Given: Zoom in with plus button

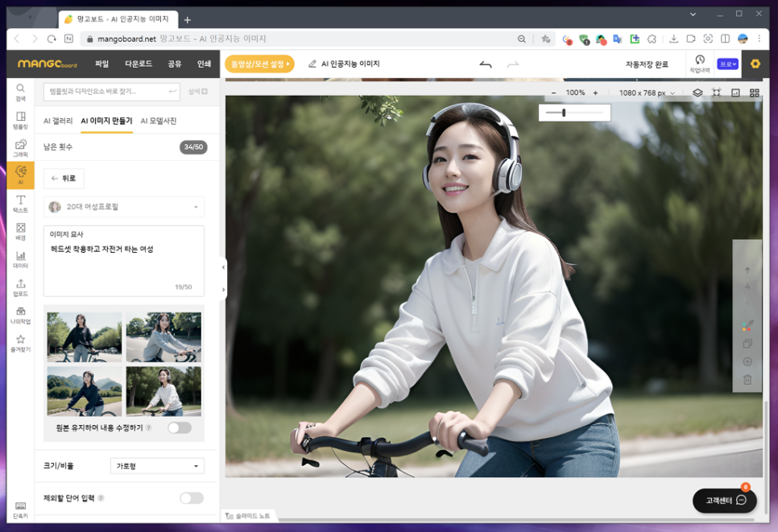Looking at the screenshot, I should [595, 93].
